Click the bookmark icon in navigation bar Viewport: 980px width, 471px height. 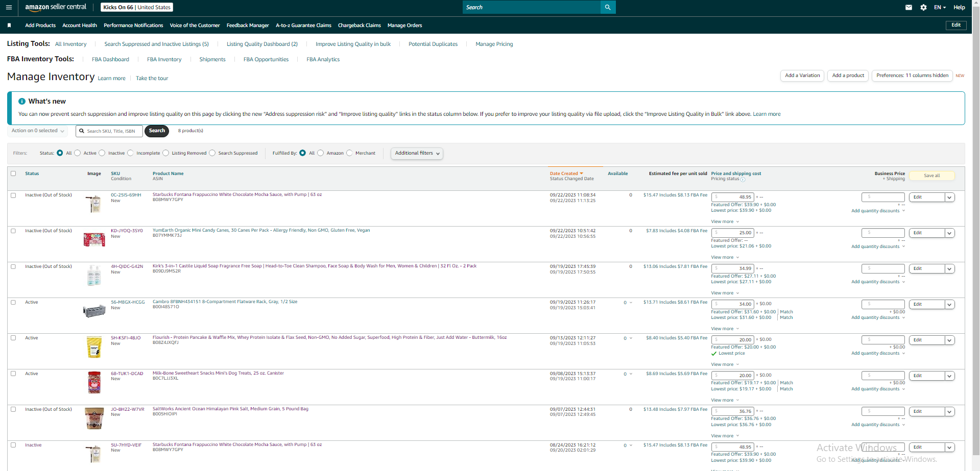click(9, 26)
